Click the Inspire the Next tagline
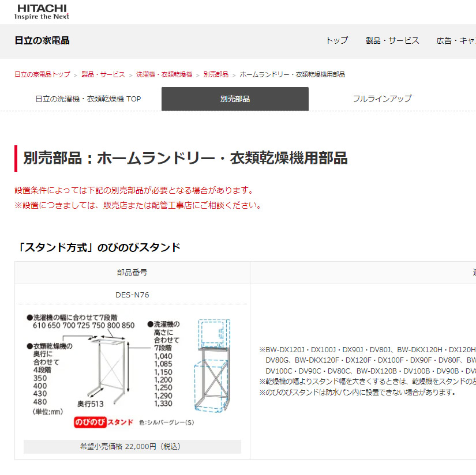Viewport: 476px width, 475px height. pos(42,17)
